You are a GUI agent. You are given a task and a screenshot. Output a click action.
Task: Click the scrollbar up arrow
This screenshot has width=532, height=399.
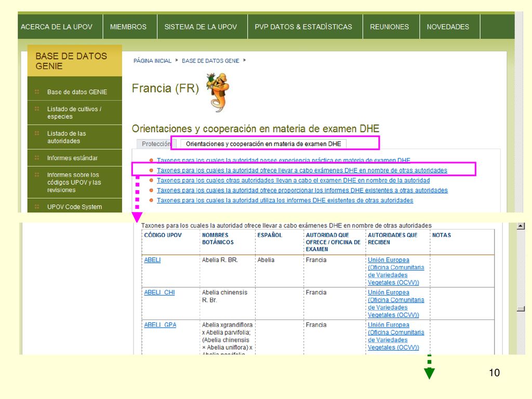point(521,226)
